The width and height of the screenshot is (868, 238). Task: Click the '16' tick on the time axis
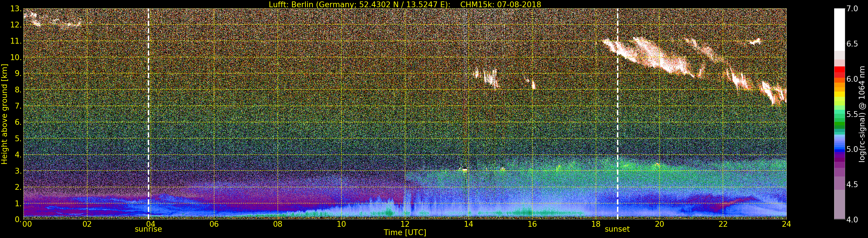tap(532, 224)
